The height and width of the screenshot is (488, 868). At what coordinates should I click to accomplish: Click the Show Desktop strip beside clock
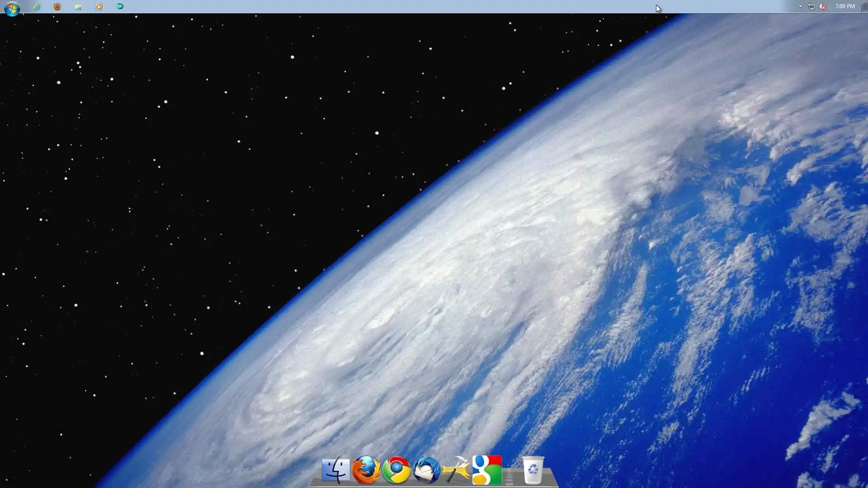point(865,6)
